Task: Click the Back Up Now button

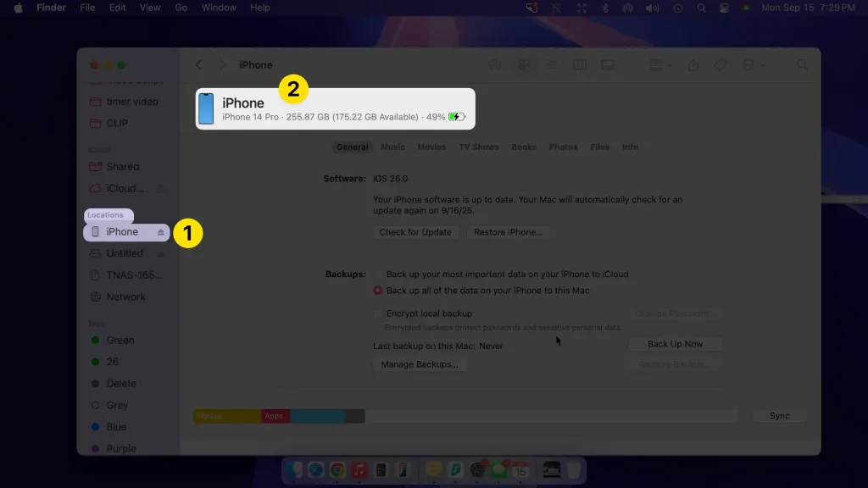Action: [675, 343]
